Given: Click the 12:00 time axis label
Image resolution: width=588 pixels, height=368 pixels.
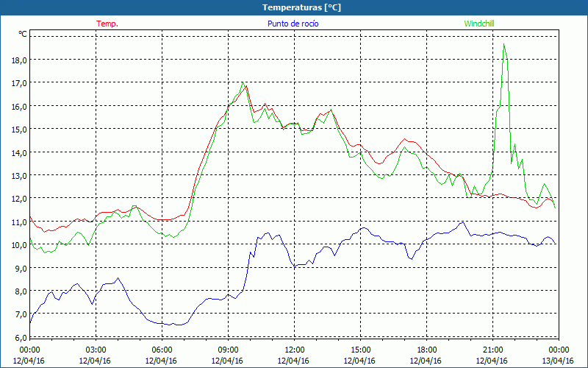Looking at the screenshot, I should (x=295, y=350).
